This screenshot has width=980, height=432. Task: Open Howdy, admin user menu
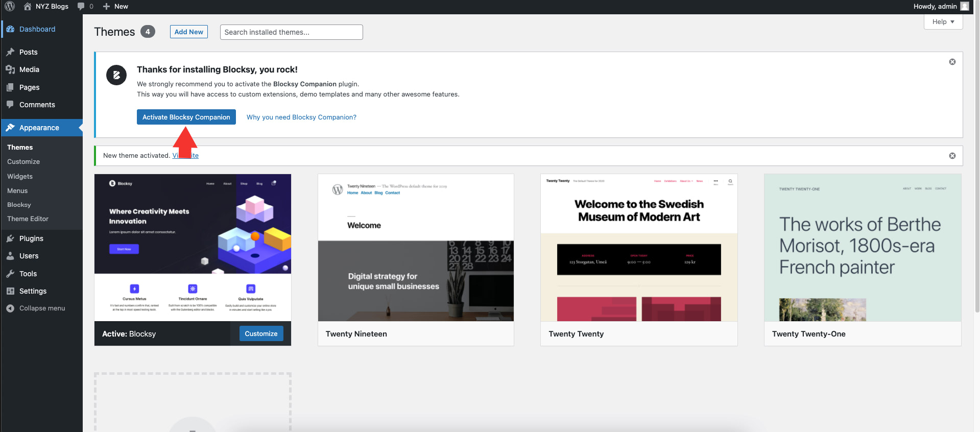point(941,7)
